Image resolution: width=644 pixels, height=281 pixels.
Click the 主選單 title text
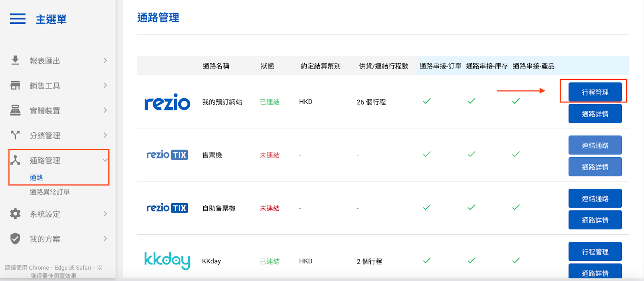pos(51,19)
